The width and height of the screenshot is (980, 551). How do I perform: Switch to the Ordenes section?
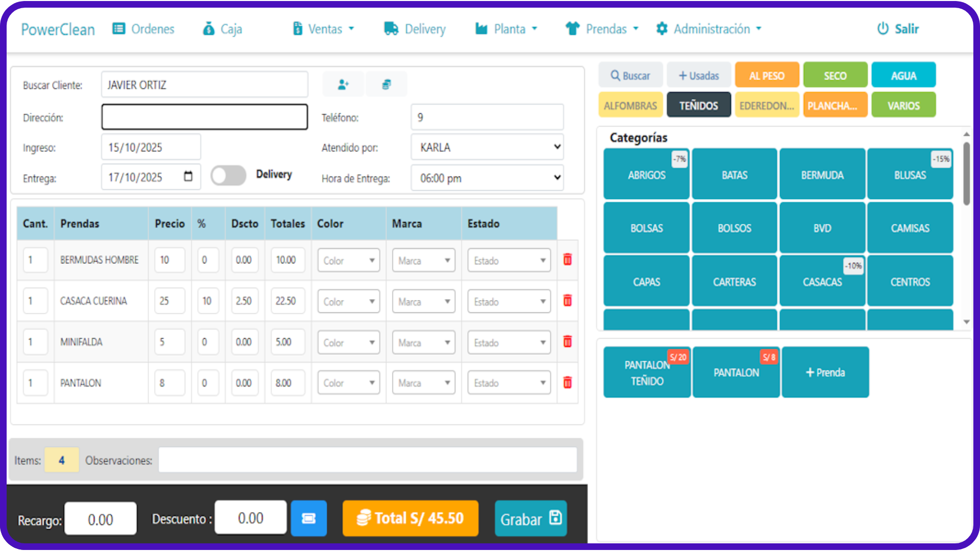143,29
